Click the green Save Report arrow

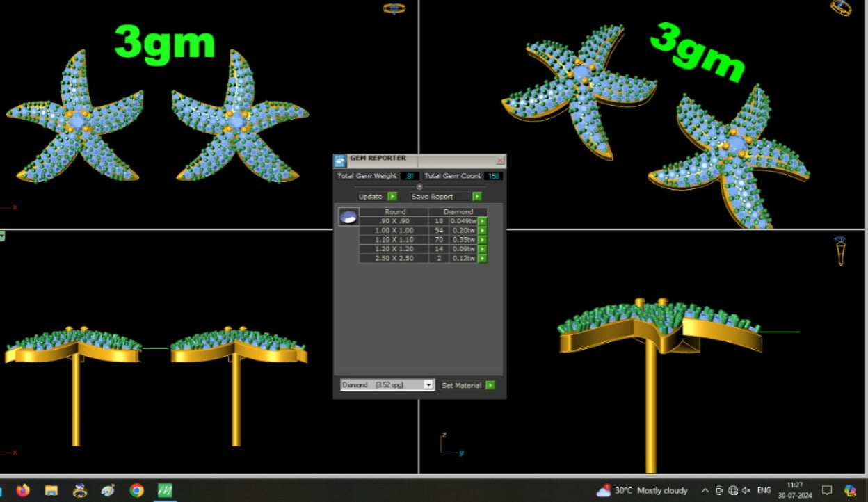pos(476,197)
